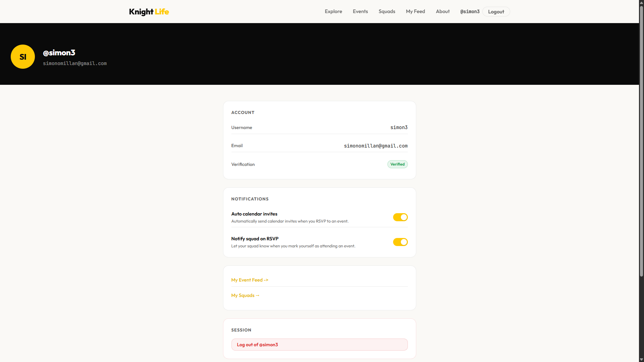Open the About page
644x362 pixels.
click(x=442, y=11)
